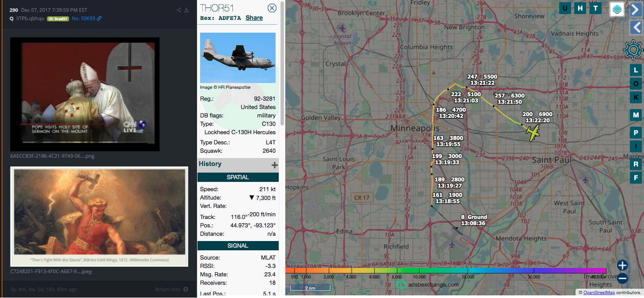The height and width of the screenshot is (298, 644).
Task: Toggle the H map button
Action: click(580, 8)
